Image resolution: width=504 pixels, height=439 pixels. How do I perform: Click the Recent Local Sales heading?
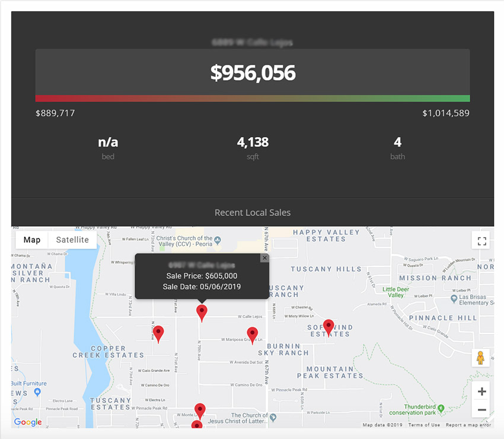click(253, 212)
